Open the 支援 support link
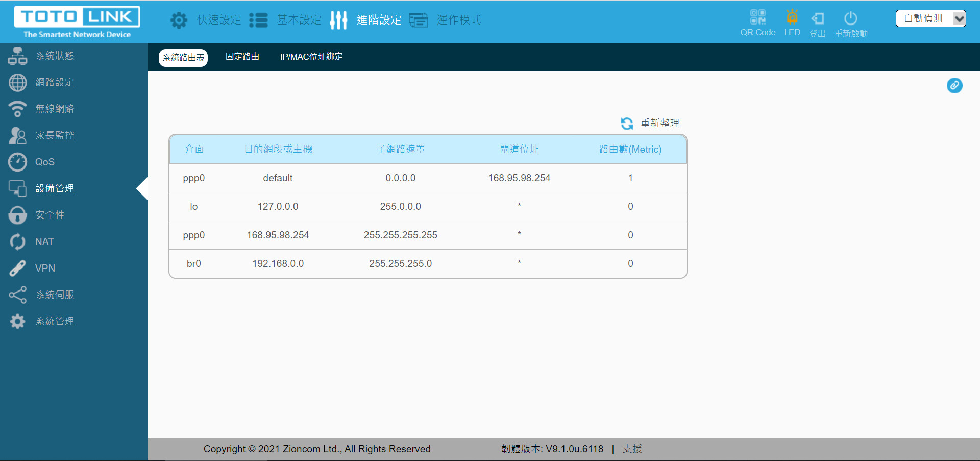This screenshot has width=980, height=461. tap(632, 449)
